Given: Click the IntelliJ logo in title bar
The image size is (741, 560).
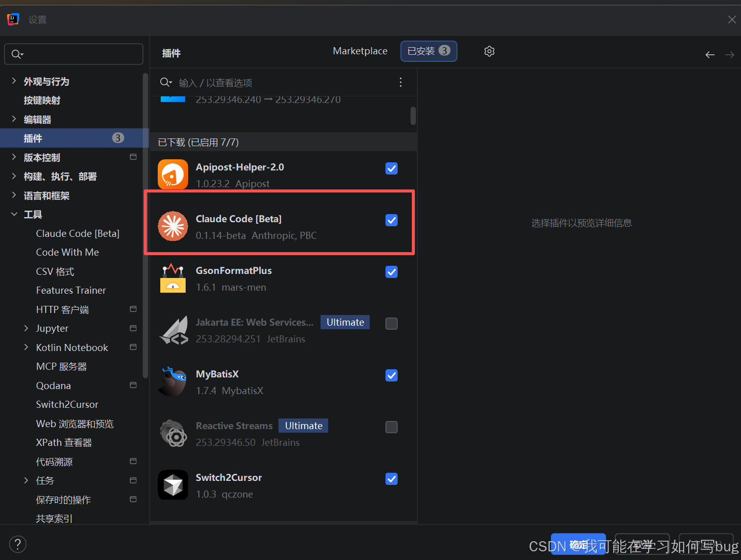Looking at the screenshot, I should pyautogui.click(x=13, y=19).
